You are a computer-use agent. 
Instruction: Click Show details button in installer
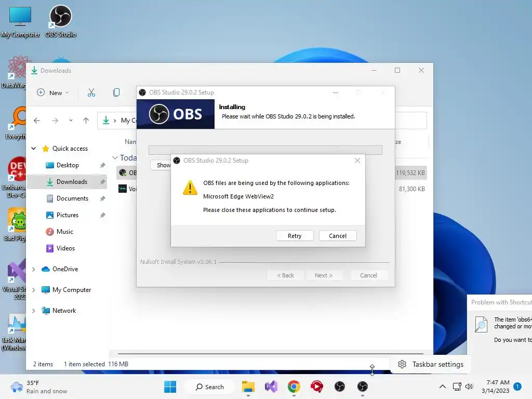click(161, 165)
